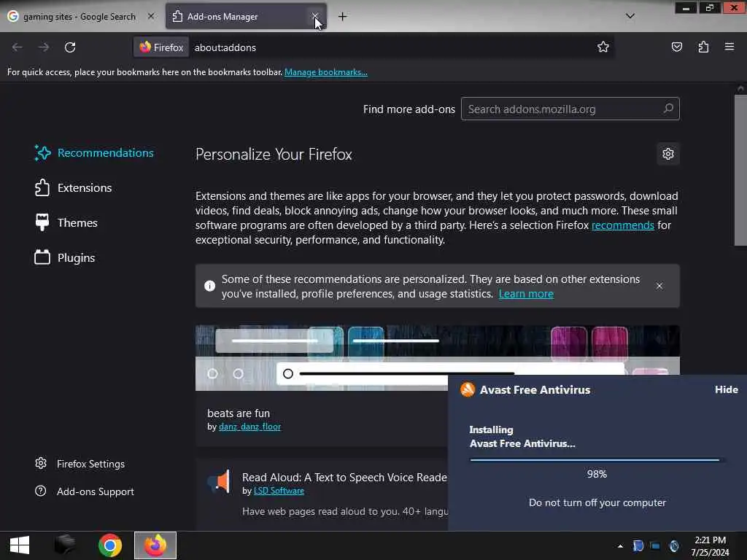Click the Find more add-ons label
Screen dimensions: 747x560
(x=409, y=109)
